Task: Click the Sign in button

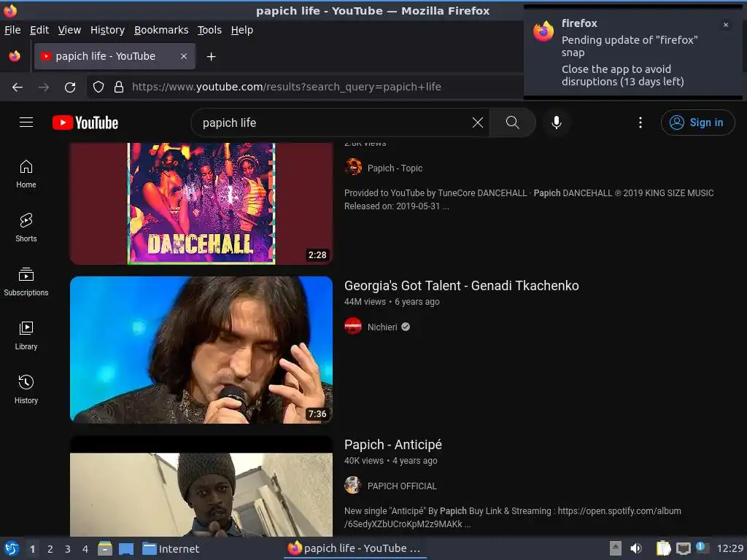Action: tap(698, 122)
